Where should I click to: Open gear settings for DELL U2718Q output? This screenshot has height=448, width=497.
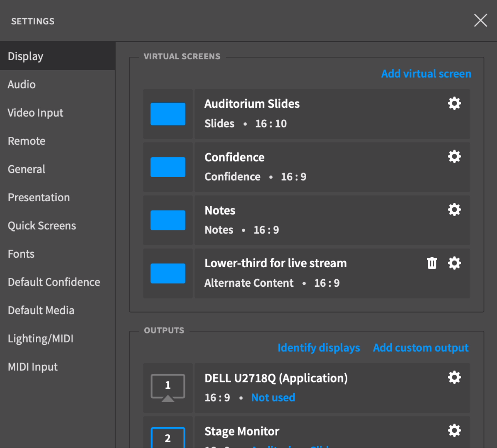[454, 377]
